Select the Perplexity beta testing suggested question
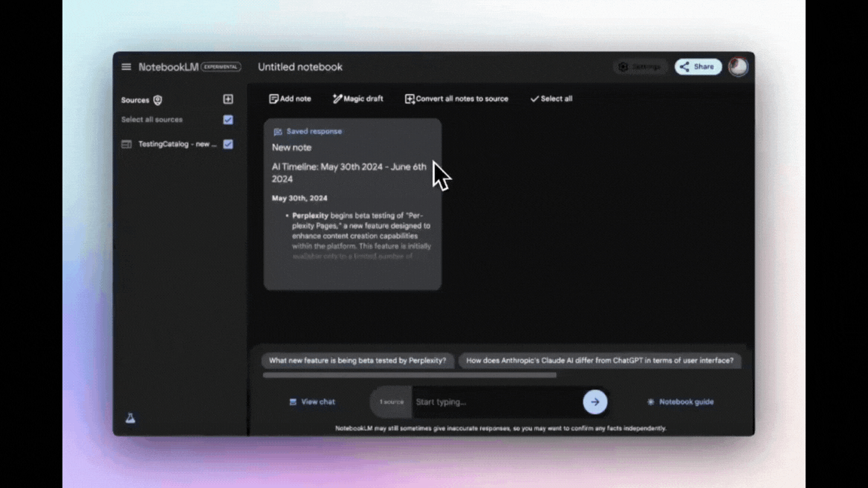Viewport: 868px width, 488px height. coord(358,361)
